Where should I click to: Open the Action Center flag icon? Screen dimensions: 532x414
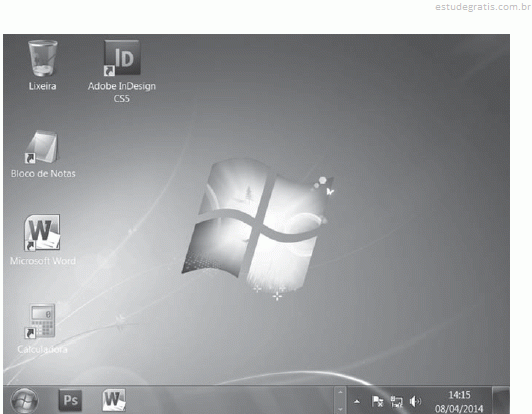coord(378,401)
